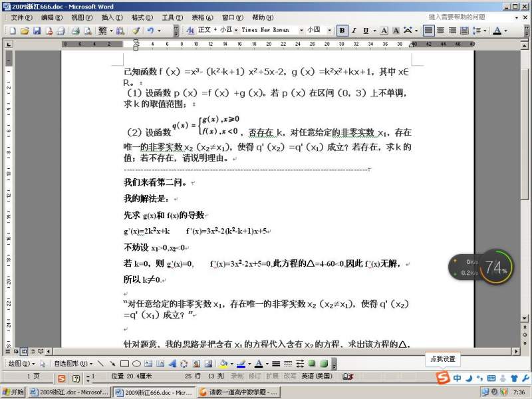Image resolution: width=532 pixels, height=399 pixels.
Task: Toggle 改写 overtype mode in status bar
Action: point(290,376)
